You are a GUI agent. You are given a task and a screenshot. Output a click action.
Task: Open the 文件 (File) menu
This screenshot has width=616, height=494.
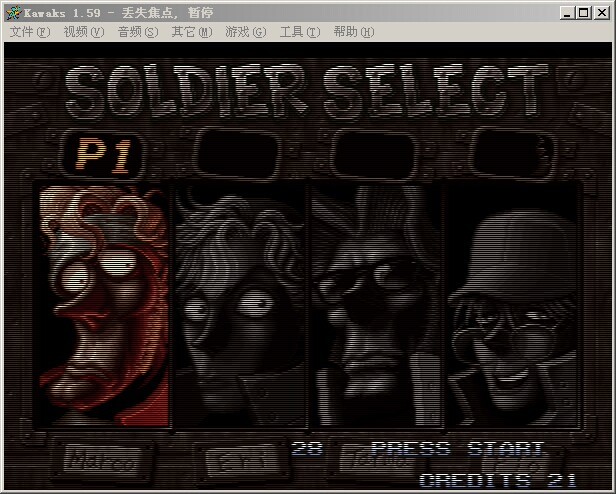pos(29,32)
